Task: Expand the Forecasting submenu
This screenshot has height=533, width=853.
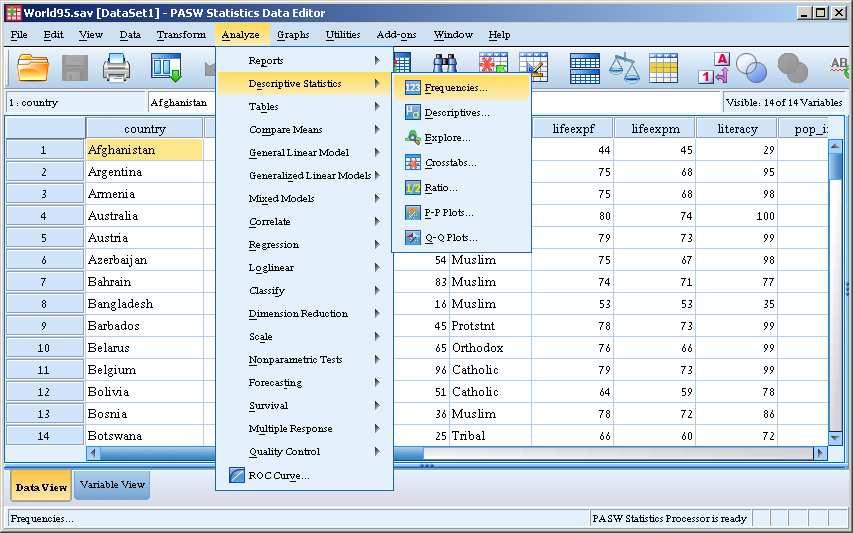Action: [305, 382]
